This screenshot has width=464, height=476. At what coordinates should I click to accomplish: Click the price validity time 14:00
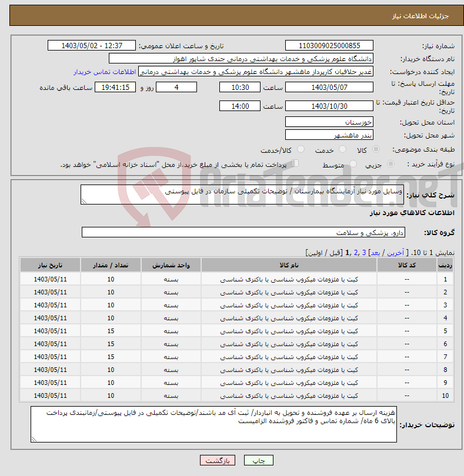[x=240, y=106]
